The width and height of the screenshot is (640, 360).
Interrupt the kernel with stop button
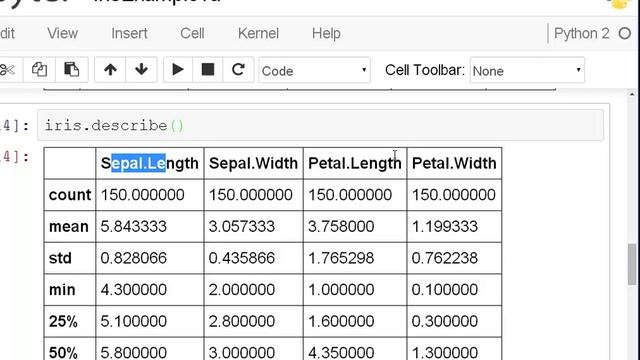208,70
